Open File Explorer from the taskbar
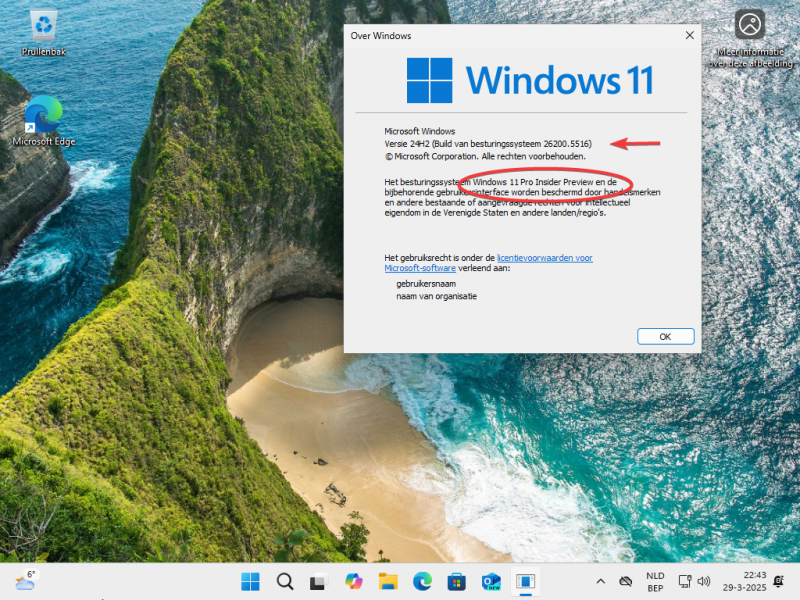Viewport: 800px width, 600px height. pos(388,581)
